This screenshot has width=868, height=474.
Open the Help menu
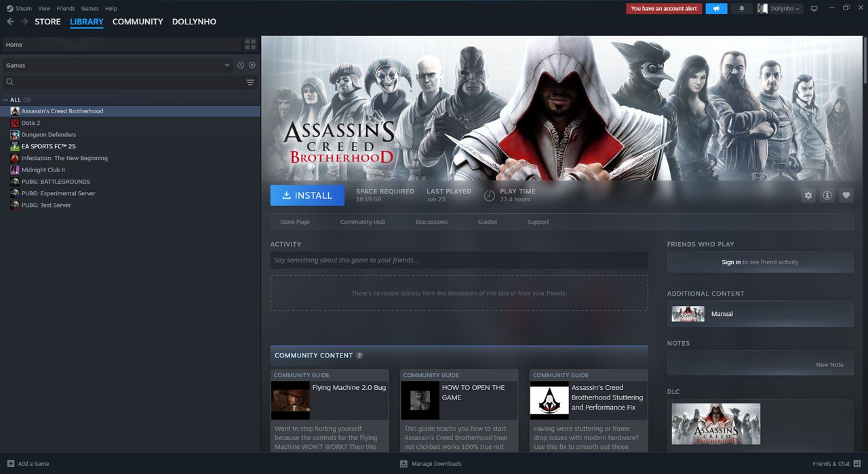tap(111, 8)
